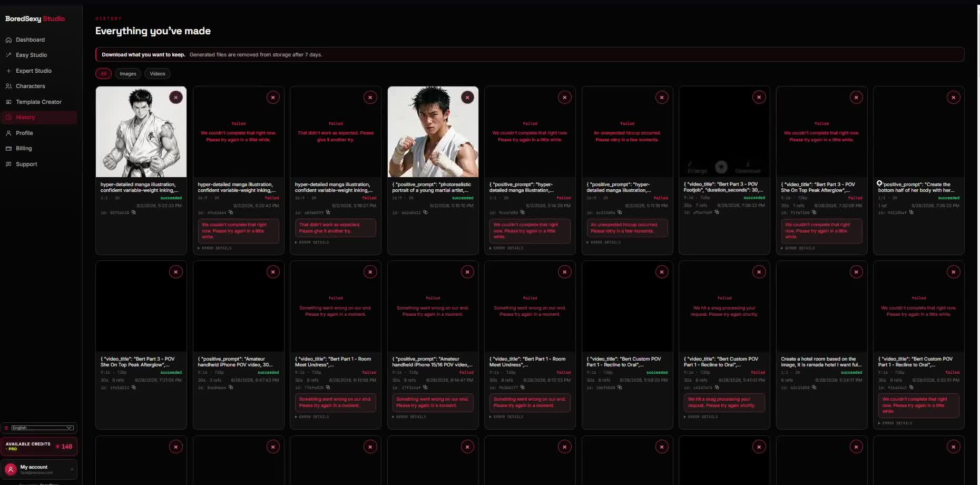Delete the video card from 7:21:05 PM

click(x=176, y=271)
